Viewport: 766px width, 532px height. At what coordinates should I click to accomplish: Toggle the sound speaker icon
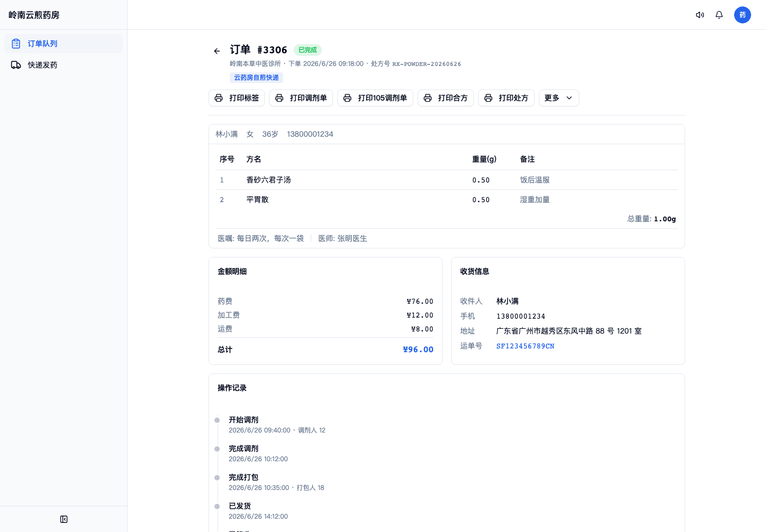click(700, 15)
